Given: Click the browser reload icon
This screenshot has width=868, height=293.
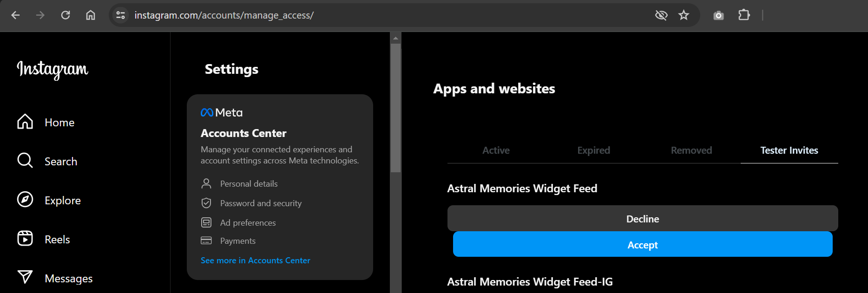Looking at the screenshot, I should click(x=66, y=15).
